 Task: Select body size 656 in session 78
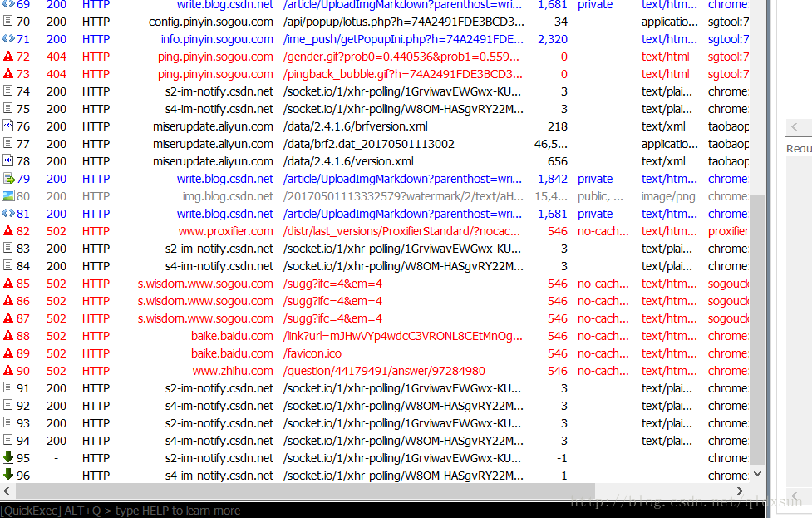(x=557, y=161)
